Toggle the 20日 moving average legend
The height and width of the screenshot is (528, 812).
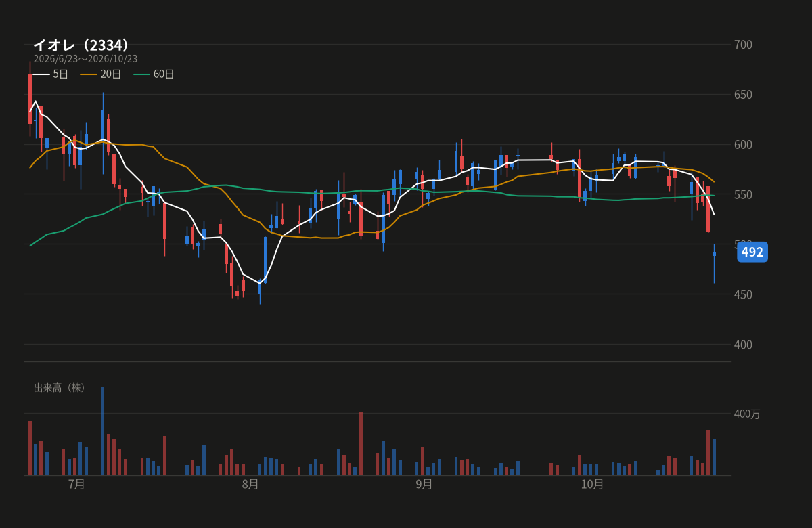100,74
